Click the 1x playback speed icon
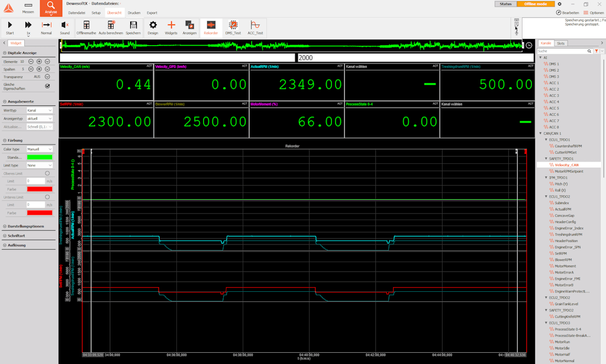The image size is (606, 364). [x=28, y=25]
